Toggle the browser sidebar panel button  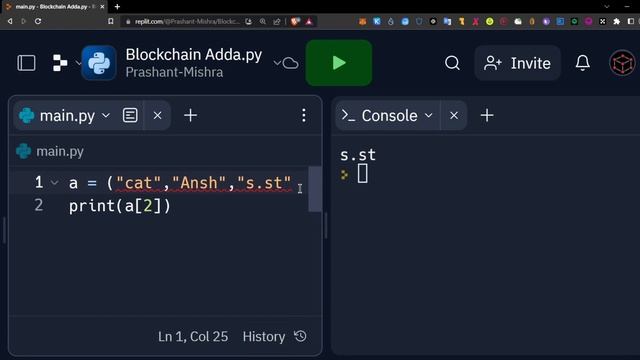click(631, 21)
